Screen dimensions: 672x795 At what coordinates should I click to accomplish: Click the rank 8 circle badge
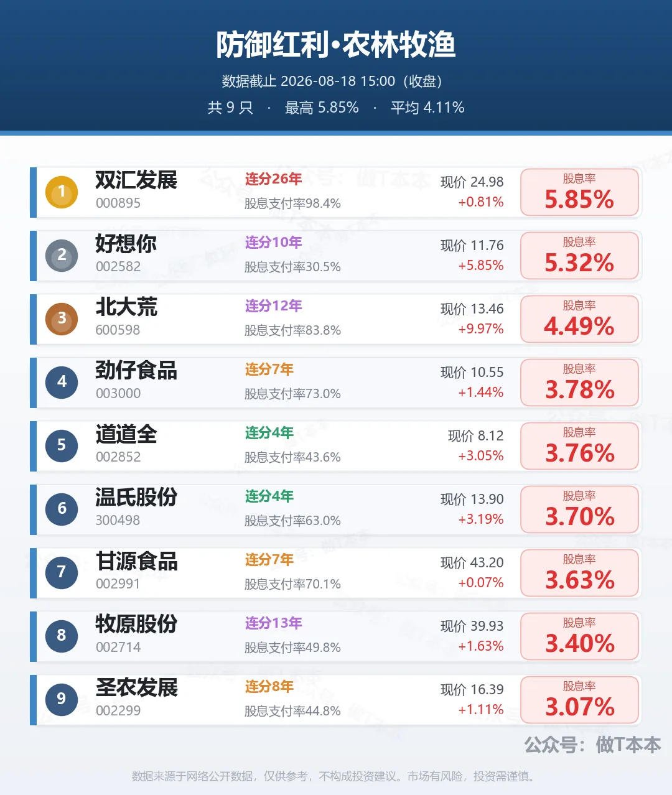click(x=62, y=636)
